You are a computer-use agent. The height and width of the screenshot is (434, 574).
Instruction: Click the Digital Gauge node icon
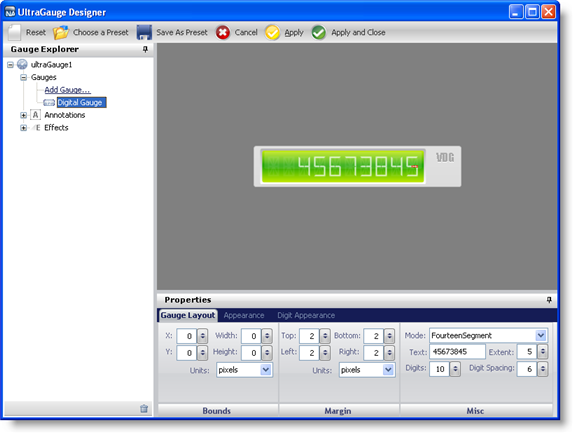[x=49, y=102]
